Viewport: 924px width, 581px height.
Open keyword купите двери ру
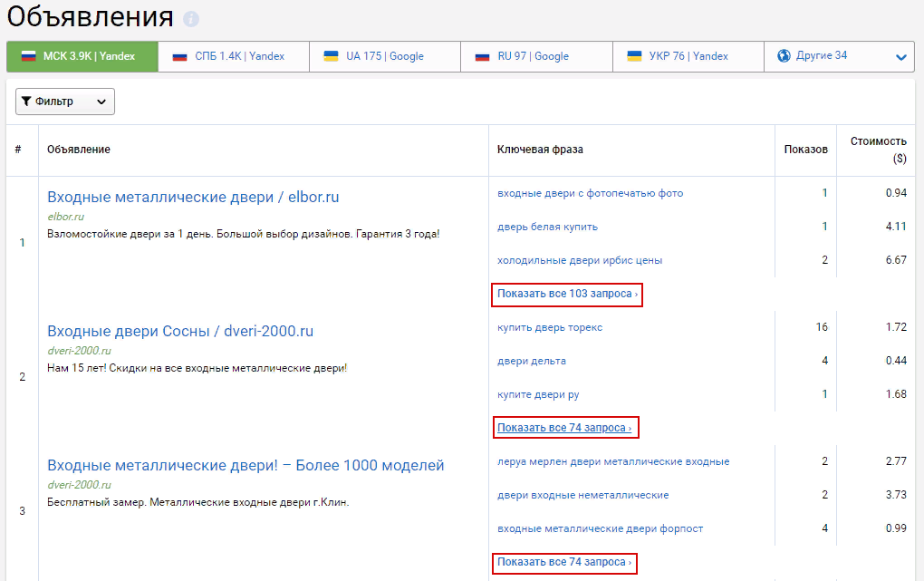pyautogui.click(x=538, y=394)
